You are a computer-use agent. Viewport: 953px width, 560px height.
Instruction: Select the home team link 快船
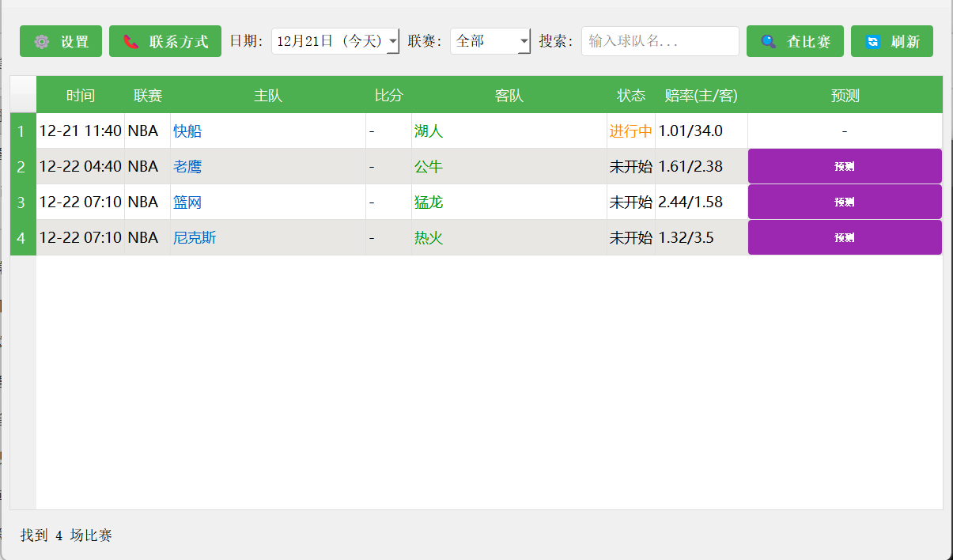(x=187, y=131)
